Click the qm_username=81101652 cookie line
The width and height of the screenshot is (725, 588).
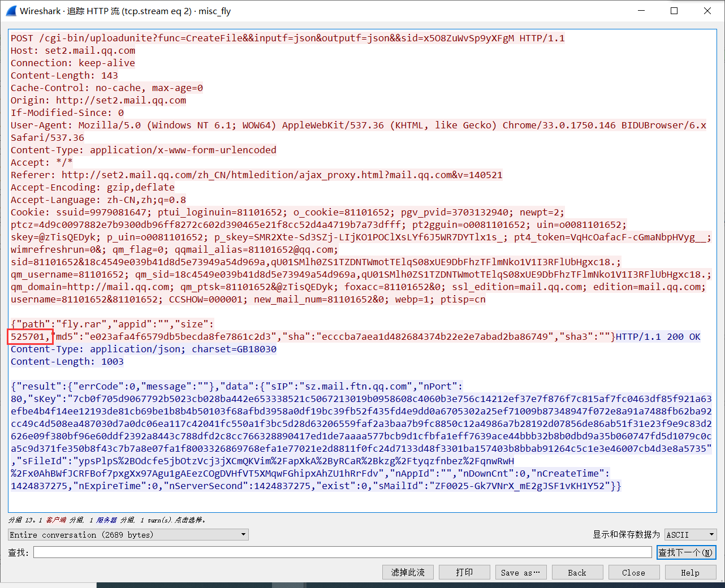361,274
